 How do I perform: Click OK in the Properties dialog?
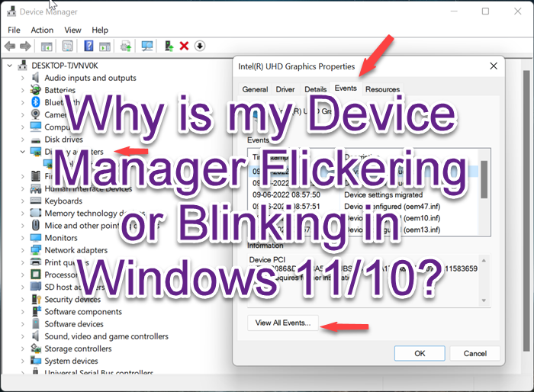(x=420, y=354)
